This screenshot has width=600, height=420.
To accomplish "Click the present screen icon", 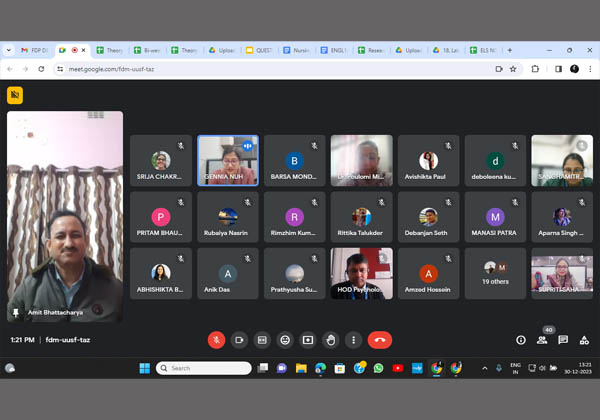I will point(308,340).
